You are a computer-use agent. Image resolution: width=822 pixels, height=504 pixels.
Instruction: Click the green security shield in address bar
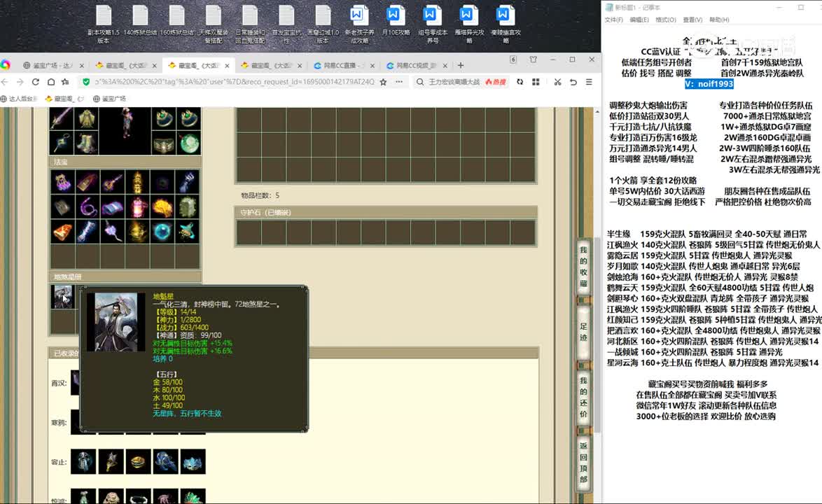pyautogui.click(x=86, y=82)
